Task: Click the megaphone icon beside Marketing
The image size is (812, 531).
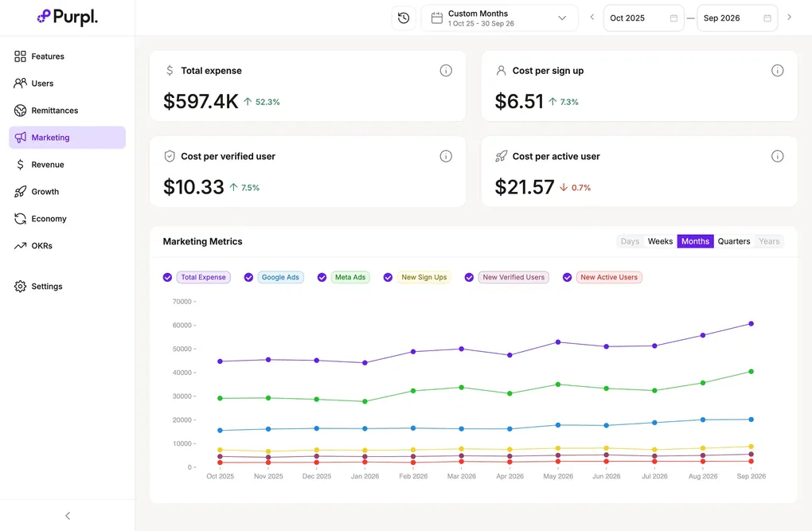Action: (20, 137)
